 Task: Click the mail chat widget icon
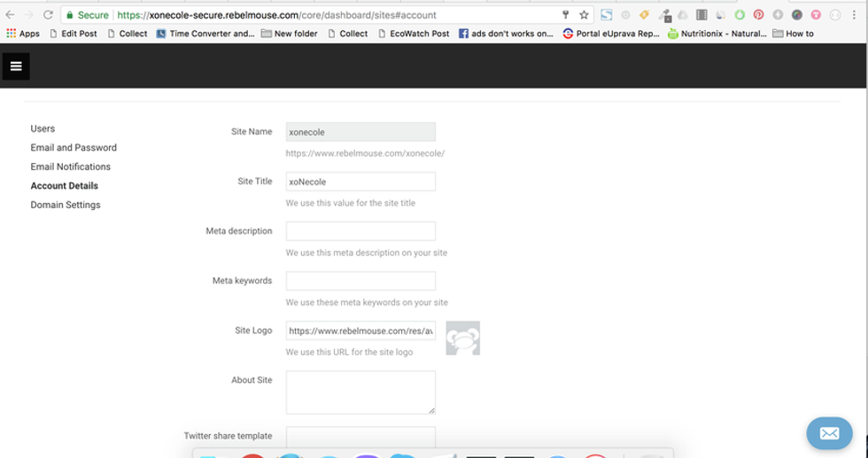tap(829, 433)
